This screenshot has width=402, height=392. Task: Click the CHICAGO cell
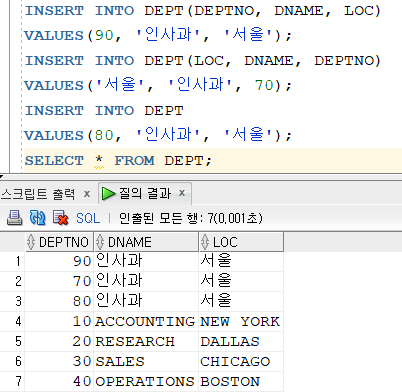tap(241, 361)
